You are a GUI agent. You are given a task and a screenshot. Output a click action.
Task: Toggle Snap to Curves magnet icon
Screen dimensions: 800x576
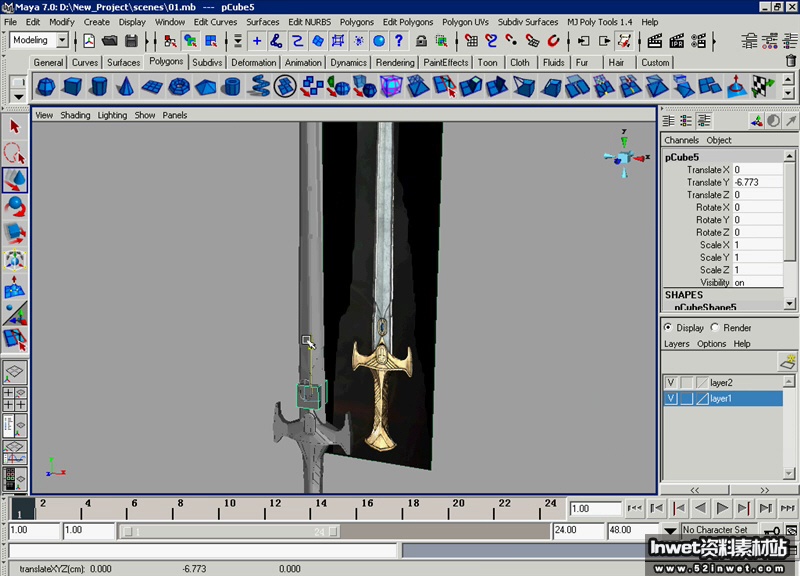tap(491, 41)
